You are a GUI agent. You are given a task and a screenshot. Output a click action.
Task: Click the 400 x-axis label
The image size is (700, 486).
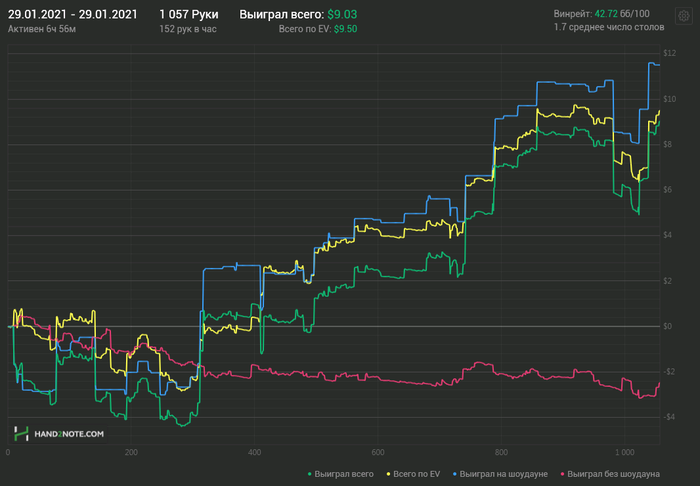tap(254, 453)
